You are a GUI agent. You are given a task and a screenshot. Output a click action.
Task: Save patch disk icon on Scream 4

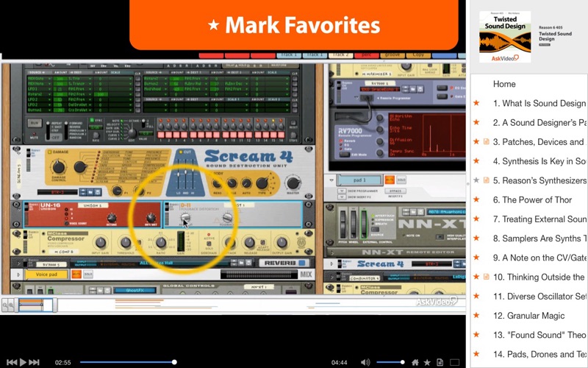coord(98,192)
